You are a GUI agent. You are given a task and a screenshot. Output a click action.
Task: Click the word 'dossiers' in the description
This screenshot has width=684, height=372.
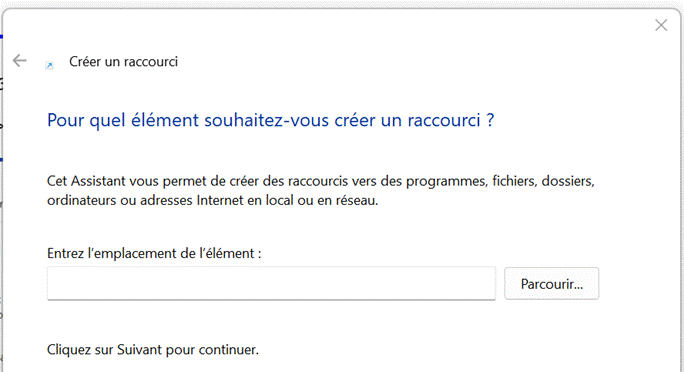click(x=568, y=181)
